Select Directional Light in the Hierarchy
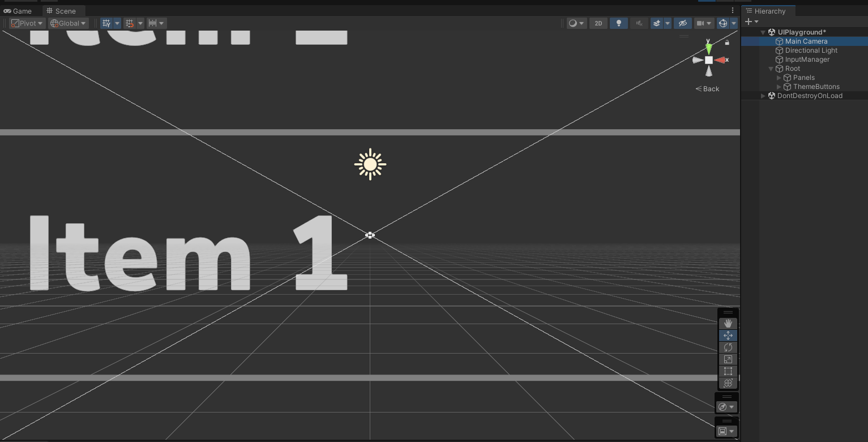This screenshot has width=868, height=442. 810,50
